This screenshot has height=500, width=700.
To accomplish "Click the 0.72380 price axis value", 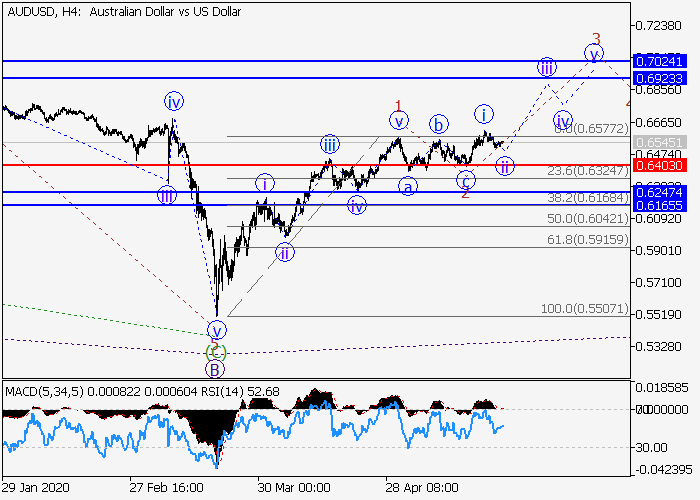I will coord(658,25).
